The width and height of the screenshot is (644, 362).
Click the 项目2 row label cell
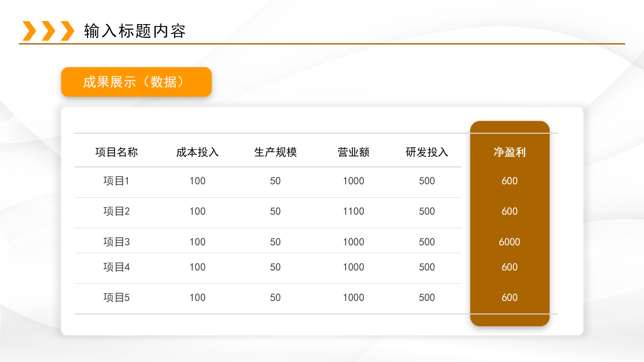[117, 211]
